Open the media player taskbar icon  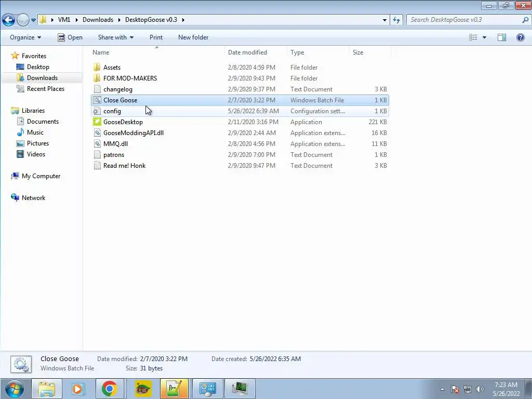click(x=77, y=389)
